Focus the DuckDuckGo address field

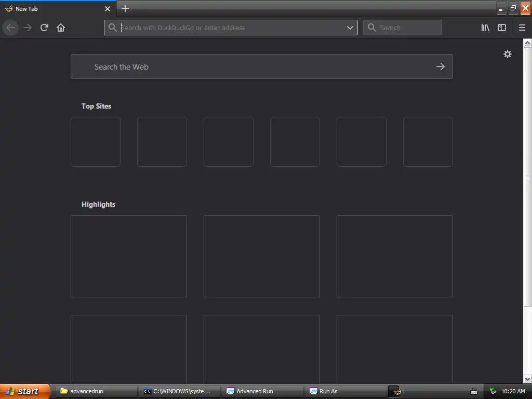click(231, 28)
